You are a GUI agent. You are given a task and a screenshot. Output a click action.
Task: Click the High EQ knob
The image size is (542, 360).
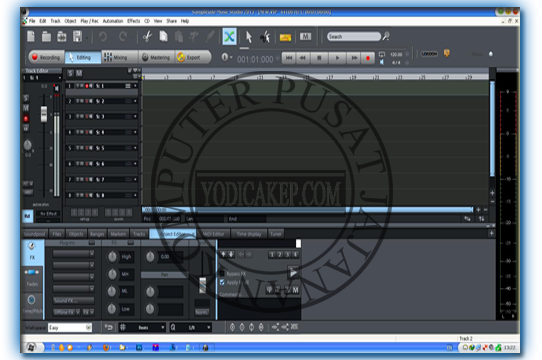pos(112,257)
